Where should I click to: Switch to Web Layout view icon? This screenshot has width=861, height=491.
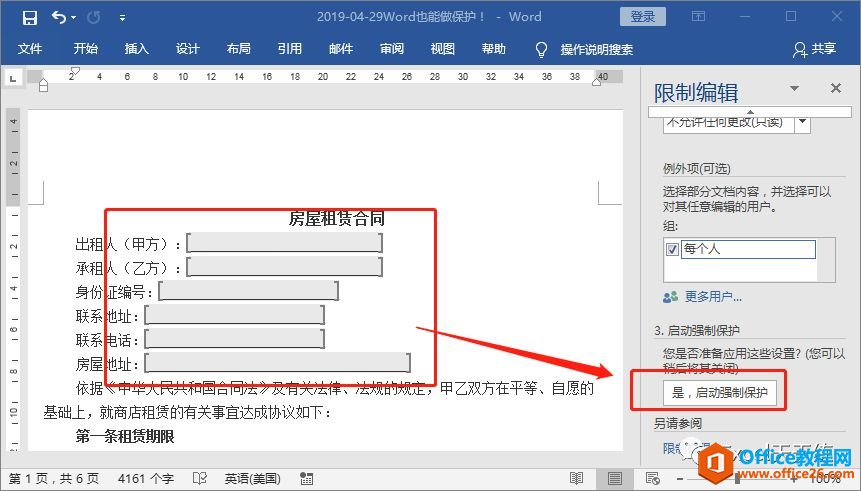click(653, 478)
